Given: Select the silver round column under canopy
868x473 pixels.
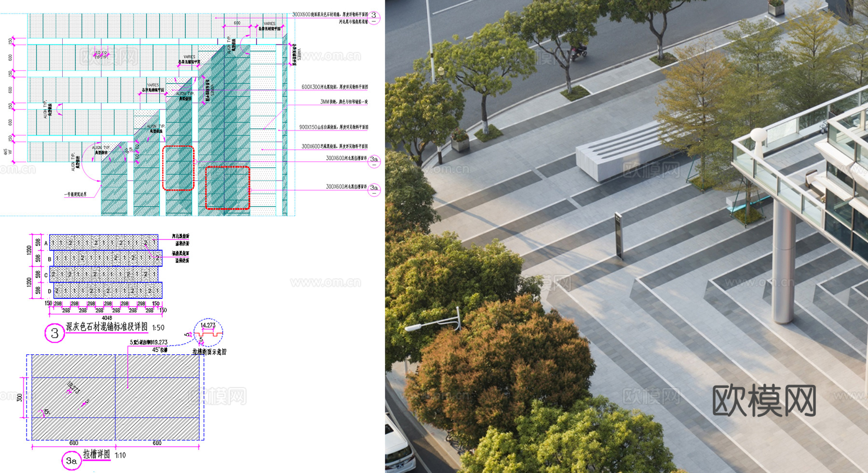Looking at the screenshot, I should coord(784,261).
